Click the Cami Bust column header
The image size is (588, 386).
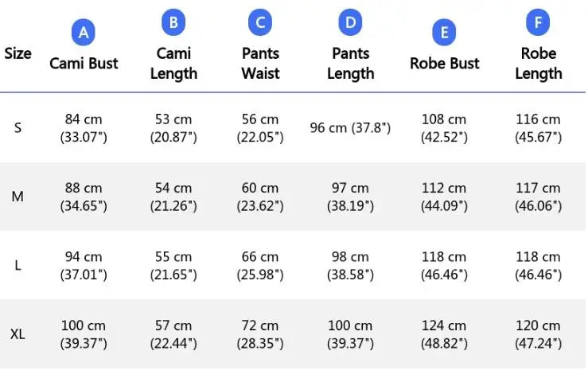[84, 63]
